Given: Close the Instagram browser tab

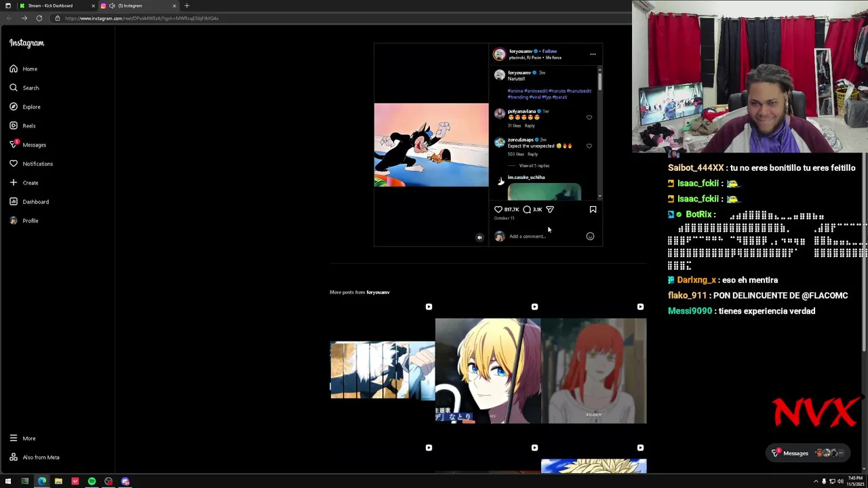Looking at the screenshot, I should (x=174, y=5).
